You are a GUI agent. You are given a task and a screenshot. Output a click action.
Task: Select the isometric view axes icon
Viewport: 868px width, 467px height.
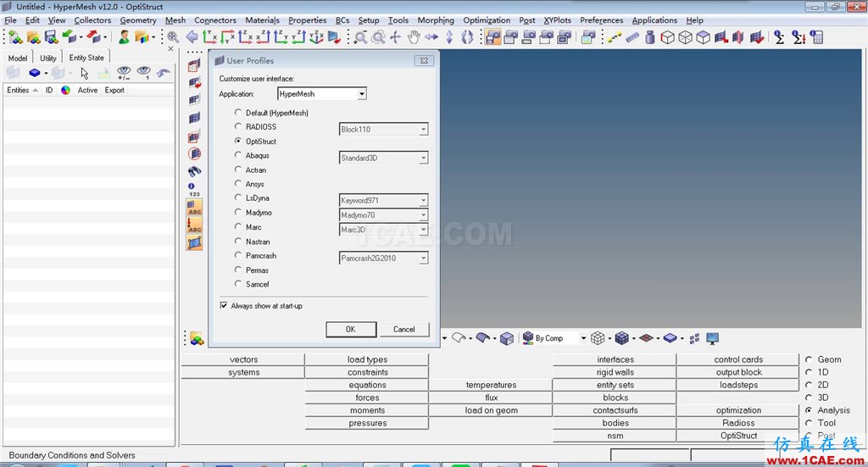coord(316,37)
